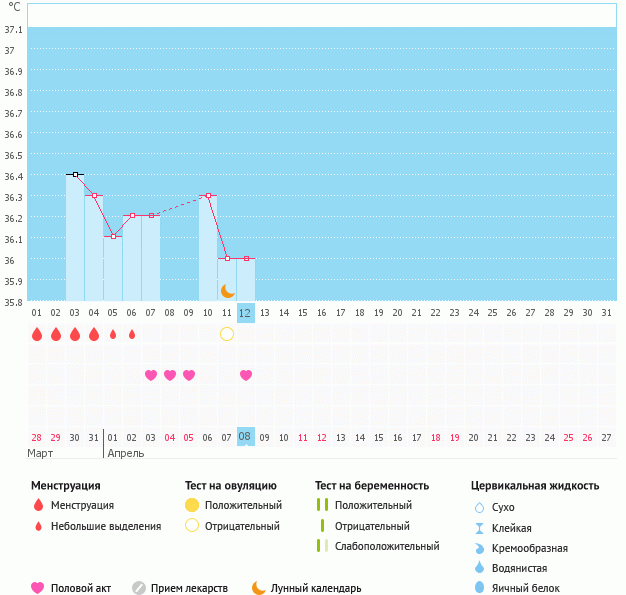626x595 pixels.
Task: Click the heart icon on cycle day 12
Action: tap(246, 375)
